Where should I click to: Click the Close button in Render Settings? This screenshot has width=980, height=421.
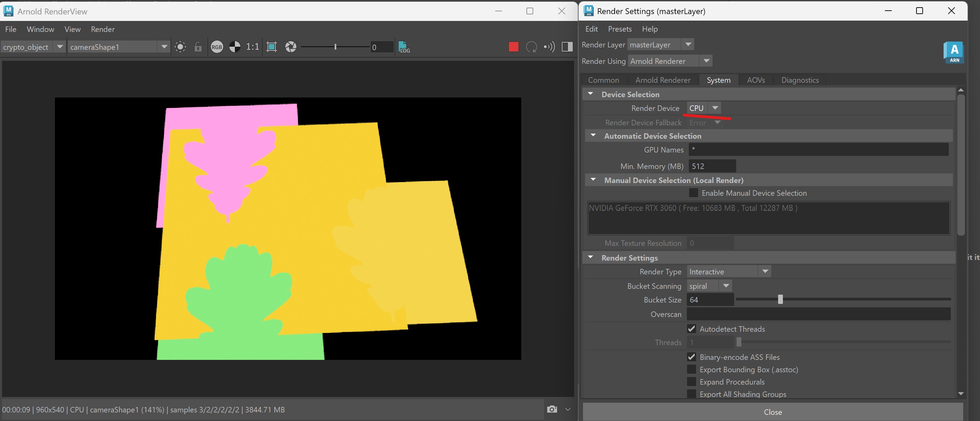[x=773, y=412]
